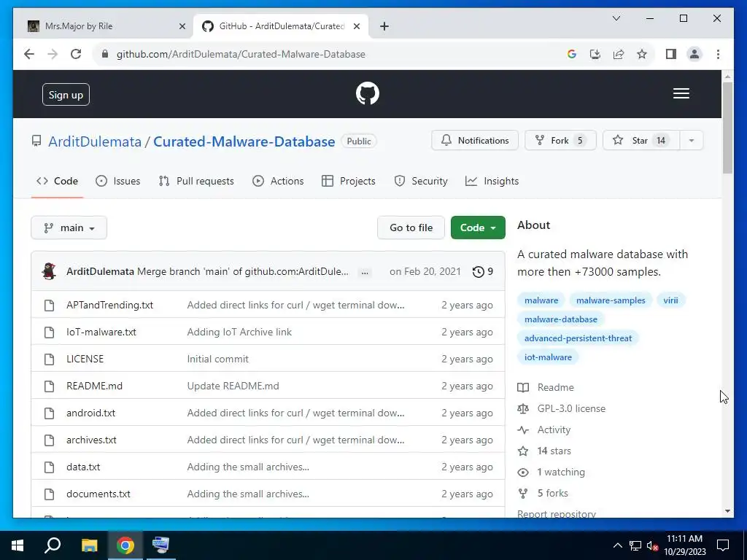Screen dimensions: 747x560
Task: Click the browser forward arrow
Action: (53, 54)
